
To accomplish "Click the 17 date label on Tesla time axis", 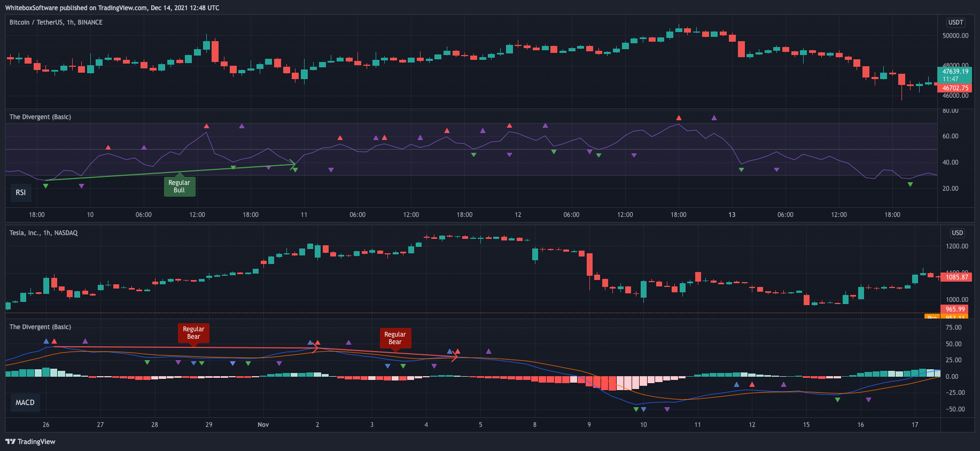I will pos(915,425).
